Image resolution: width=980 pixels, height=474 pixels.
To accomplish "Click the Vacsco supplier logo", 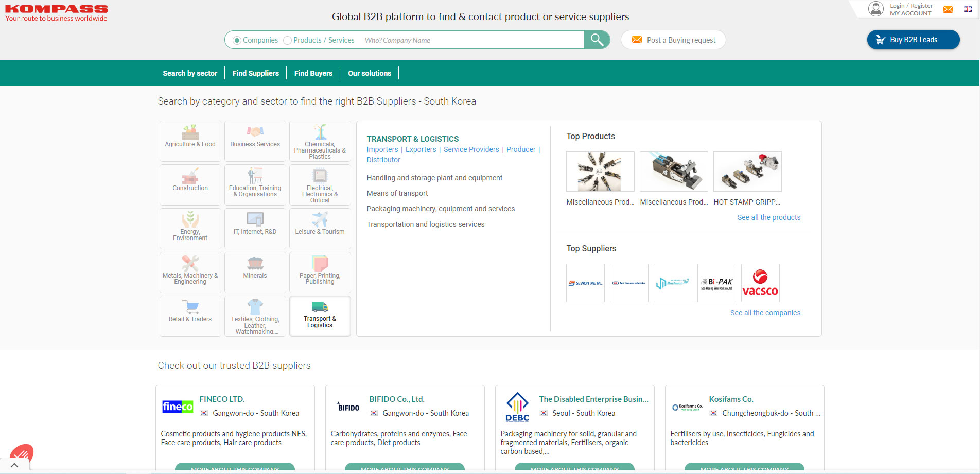I will coord(760,283).
